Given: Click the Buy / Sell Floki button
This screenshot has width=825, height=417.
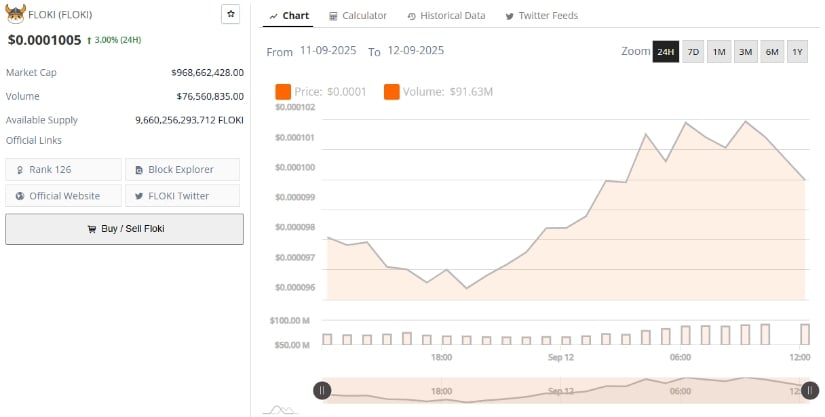Looking at the screenshot, I should 124,229.
